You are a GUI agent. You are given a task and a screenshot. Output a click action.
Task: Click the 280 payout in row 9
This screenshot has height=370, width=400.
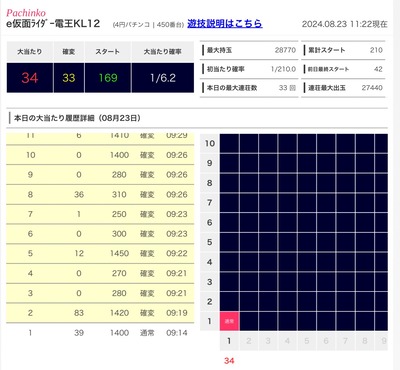[119, 175]
